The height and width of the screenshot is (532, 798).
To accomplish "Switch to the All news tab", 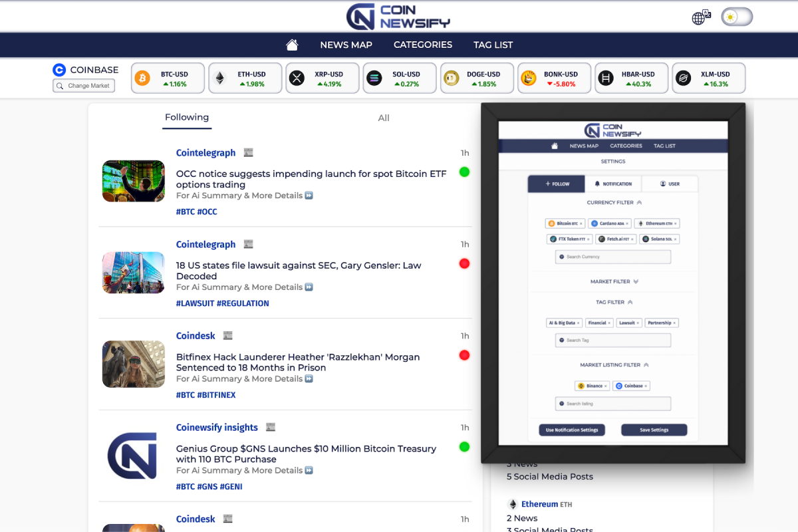I will click(383, 118).
